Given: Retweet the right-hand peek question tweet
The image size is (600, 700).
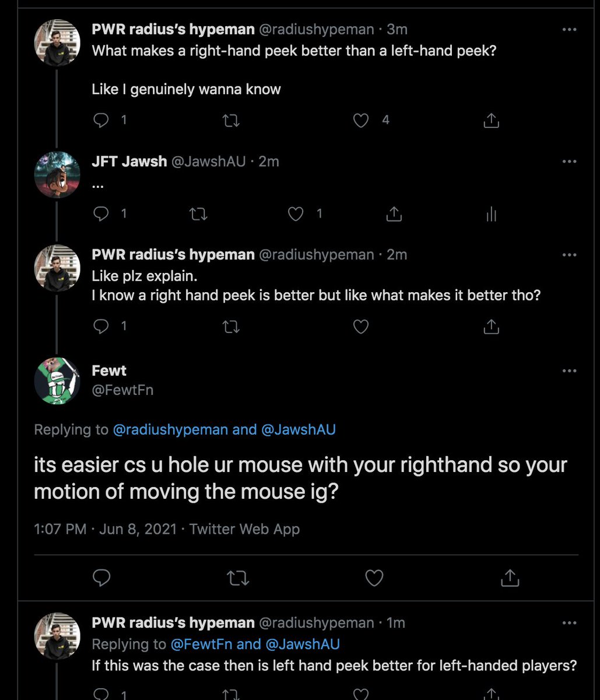Looking at the screenshot, I should pyautogui.click(x=231, y=120).
